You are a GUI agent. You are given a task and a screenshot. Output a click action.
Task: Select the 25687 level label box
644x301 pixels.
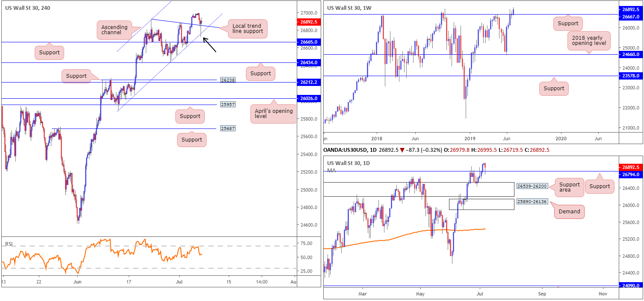click(x=227, y=128)
